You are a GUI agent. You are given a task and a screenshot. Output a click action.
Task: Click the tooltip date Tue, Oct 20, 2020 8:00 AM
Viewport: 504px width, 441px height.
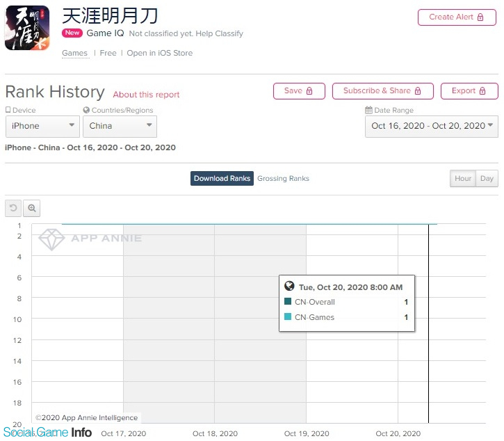tap(350, 287)
